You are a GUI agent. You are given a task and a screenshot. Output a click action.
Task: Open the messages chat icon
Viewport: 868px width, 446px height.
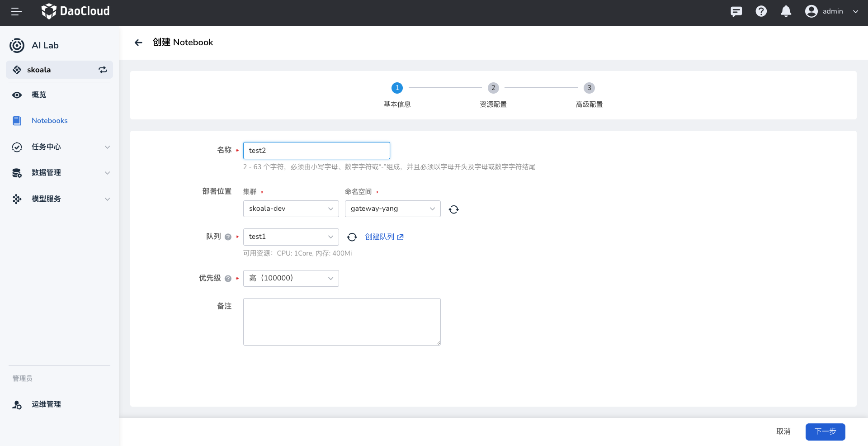tap(736, 12)
